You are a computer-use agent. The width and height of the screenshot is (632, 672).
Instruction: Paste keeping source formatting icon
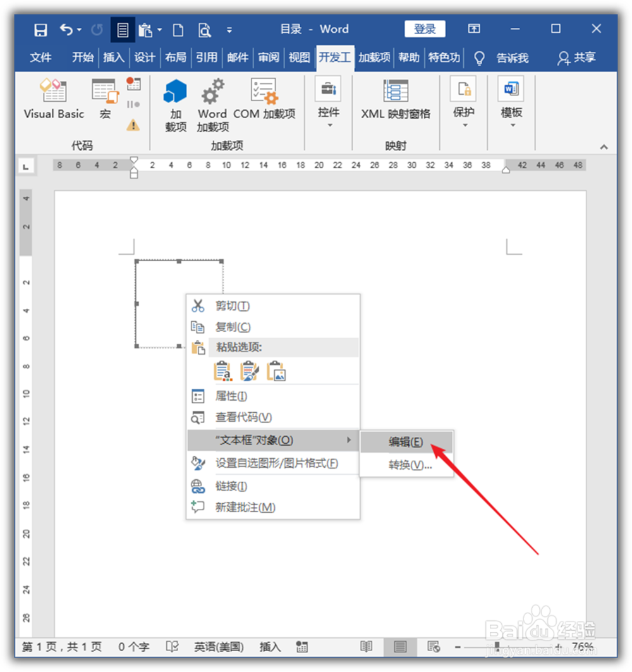tap(223, 371)
